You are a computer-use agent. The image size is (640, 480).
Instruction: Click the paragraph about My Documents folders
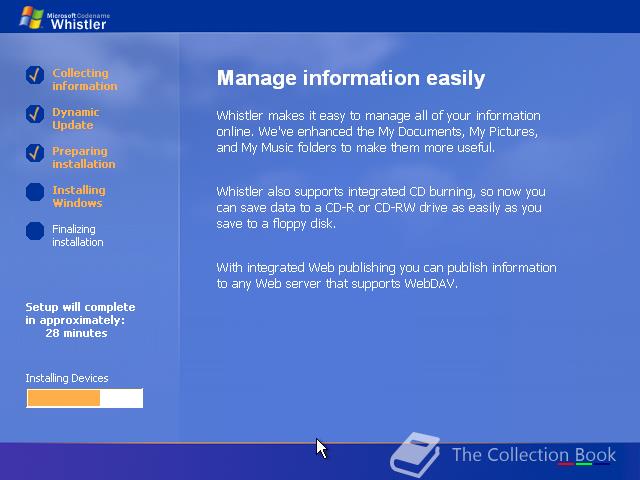tap(378, 131)
